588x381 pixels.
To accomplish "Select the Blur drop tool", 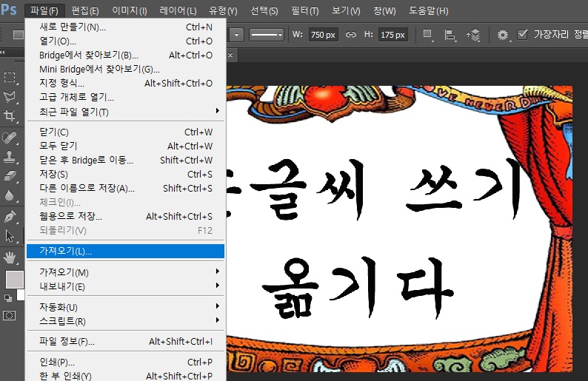I will tap(10, 195).
